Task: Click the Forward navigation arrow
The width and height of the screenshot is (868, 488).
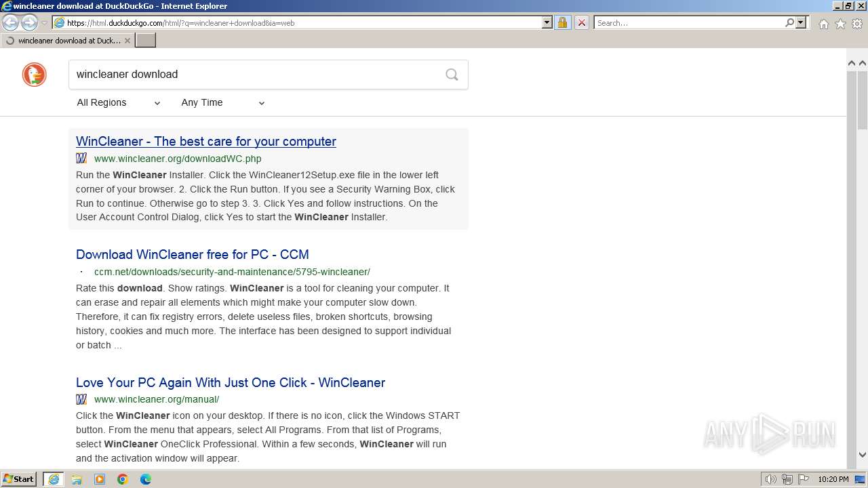Action: tap(29, 22)
